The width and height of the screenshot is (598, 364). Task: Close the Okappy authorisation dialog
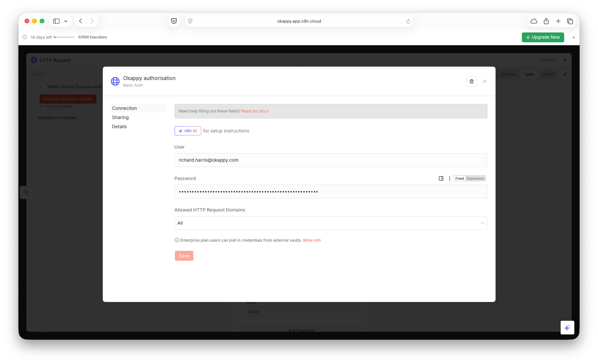484,81
